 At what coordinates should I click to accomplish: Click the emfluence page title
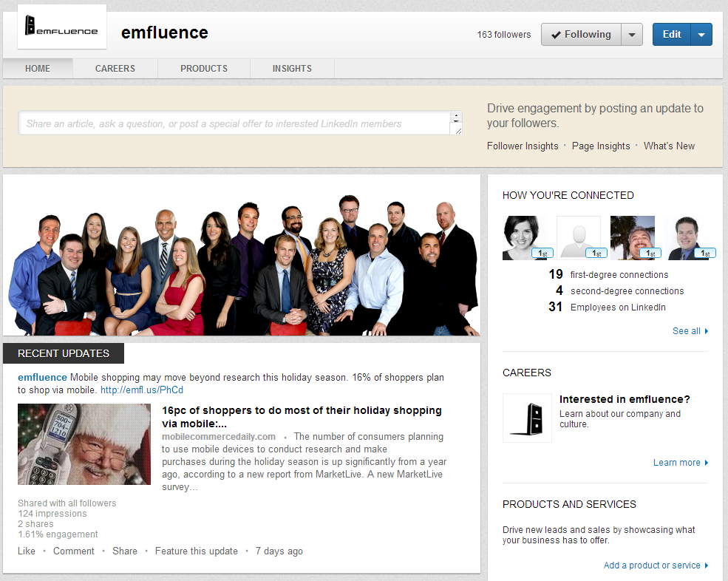(x=164, y=33)
